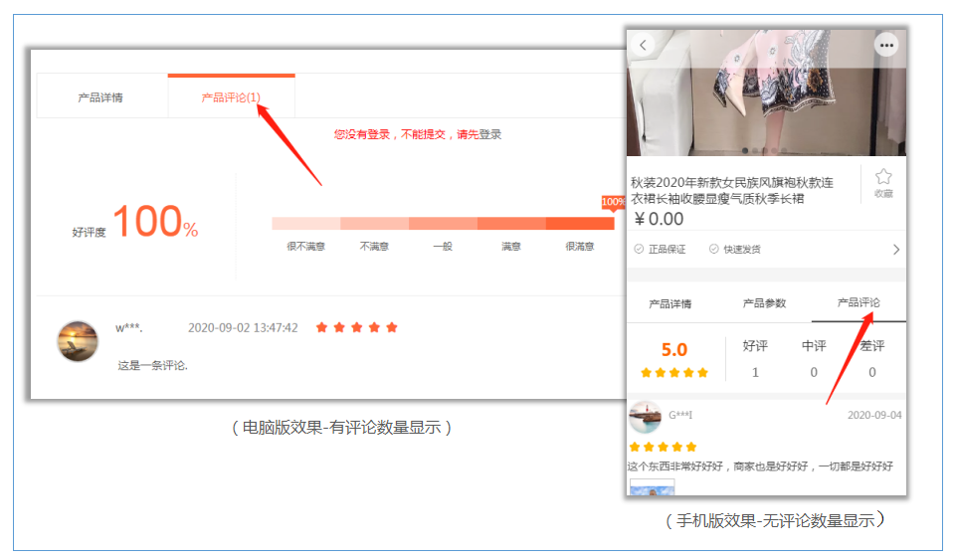
Task: Click the review text 这是一条评论.
Action: (x=152, y=365)
